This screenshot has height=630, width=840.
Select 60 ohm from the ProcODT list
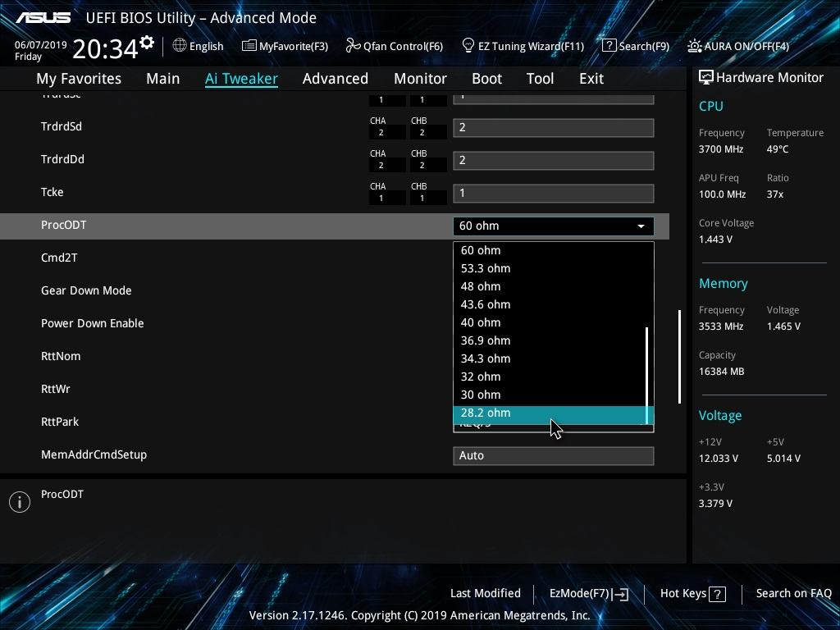(x=550, y=250)
